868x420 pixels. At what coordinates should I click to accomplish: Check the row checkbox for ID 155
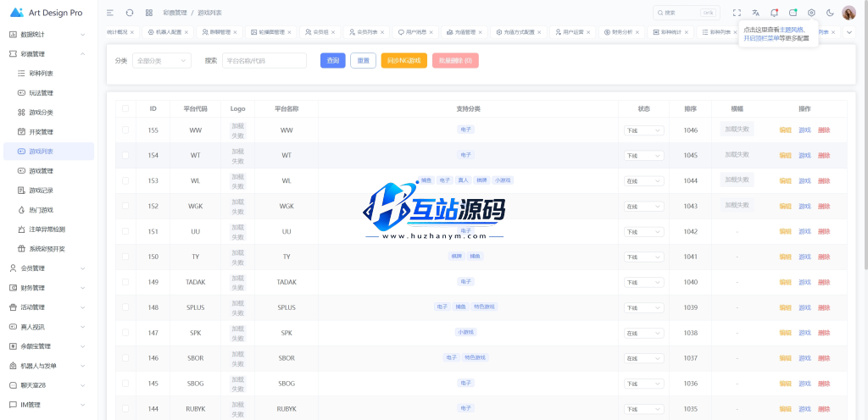[125, 130]
